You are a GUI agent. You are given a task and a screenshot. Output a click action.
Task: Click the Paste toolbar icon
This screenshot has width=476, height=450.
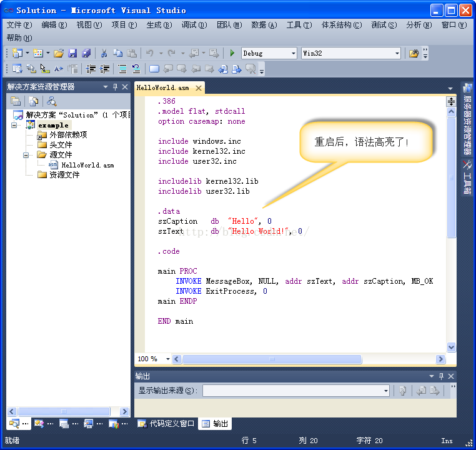pos(131,54)
